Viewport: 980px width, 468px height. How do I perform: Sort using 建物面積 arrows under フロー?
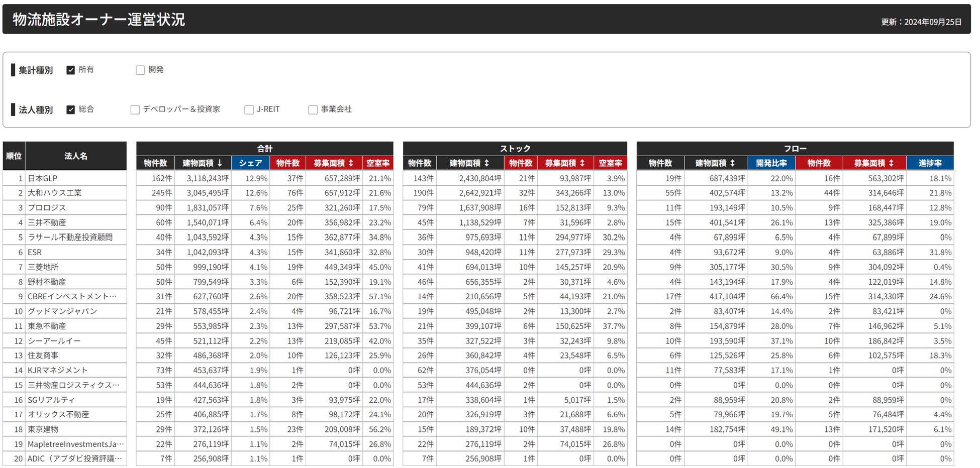[732, 163]
